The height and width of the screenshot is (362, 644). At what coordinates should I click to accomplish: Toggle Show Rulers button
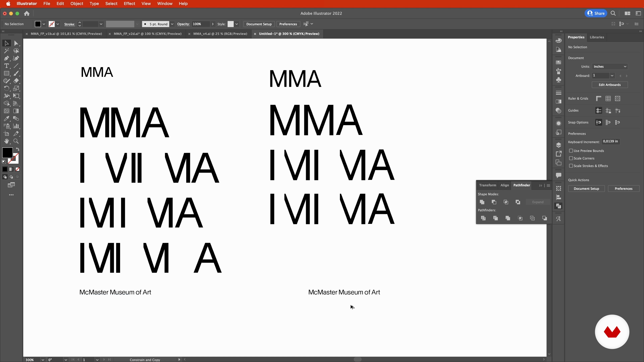tap(599, 98)
